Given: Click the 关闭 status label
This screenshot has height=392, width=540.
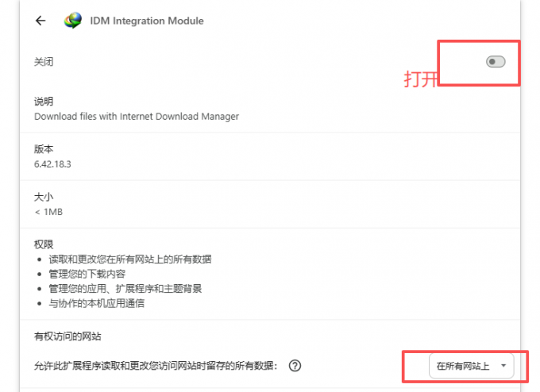Looking at the screenshot, I should point(44,62).
